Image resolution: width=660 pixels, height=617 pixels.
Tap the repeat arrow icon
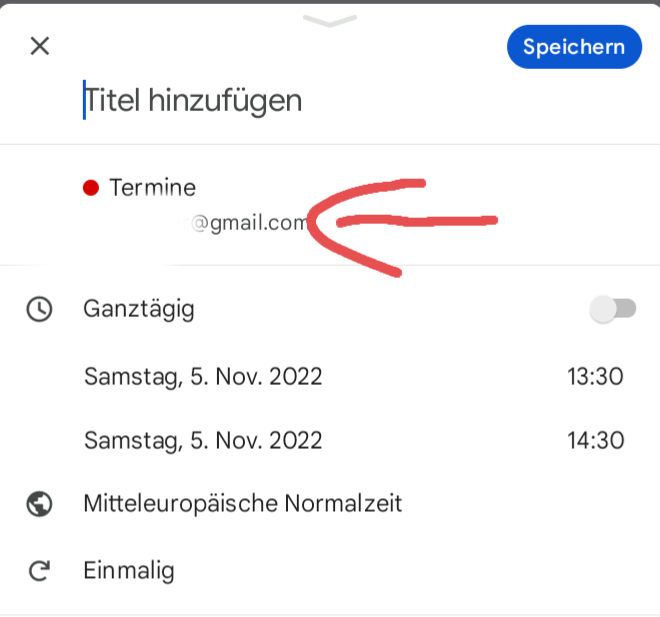click(x=39, y=571)
